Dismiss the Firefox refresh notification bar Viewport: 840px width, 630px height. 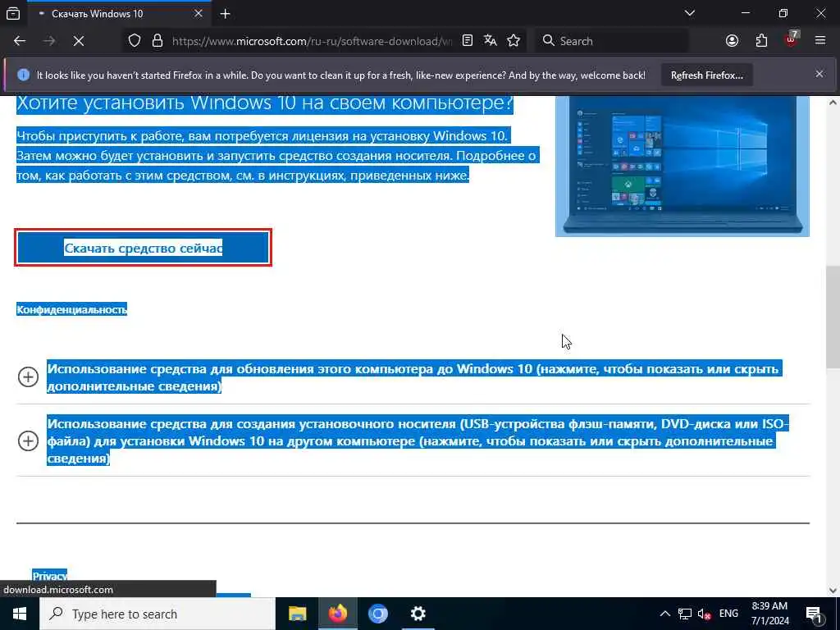point(819,75)
